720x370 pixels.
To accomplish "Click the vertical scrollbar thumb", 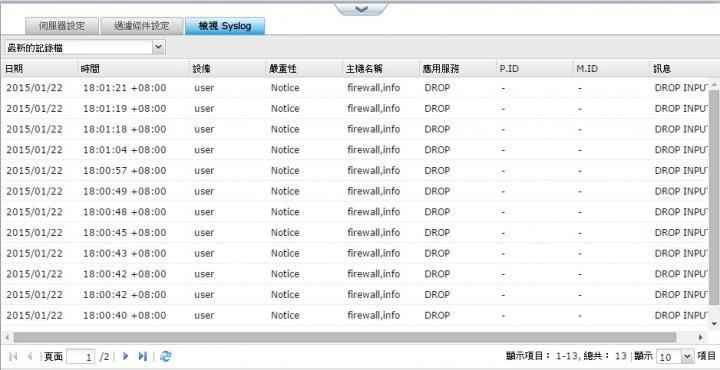I will click(x=714, y=197).
